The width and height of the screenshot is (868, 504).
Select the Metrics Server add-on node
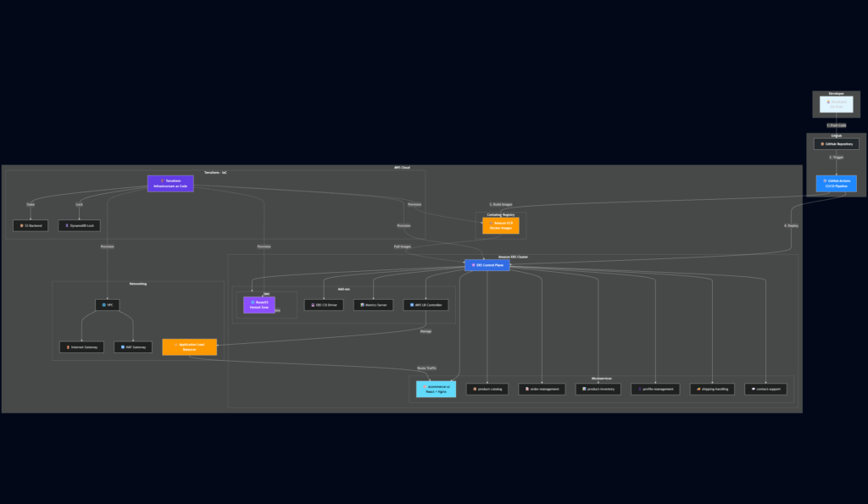click(373, 305)
